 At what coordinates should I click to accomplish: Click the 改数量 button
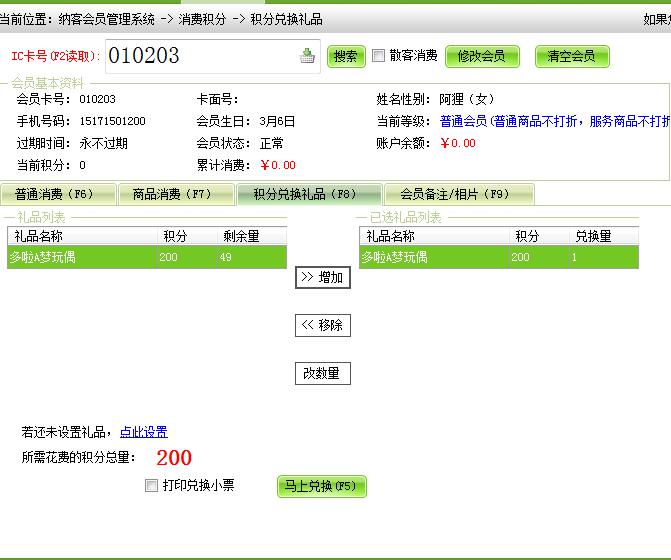click(322, 373)
